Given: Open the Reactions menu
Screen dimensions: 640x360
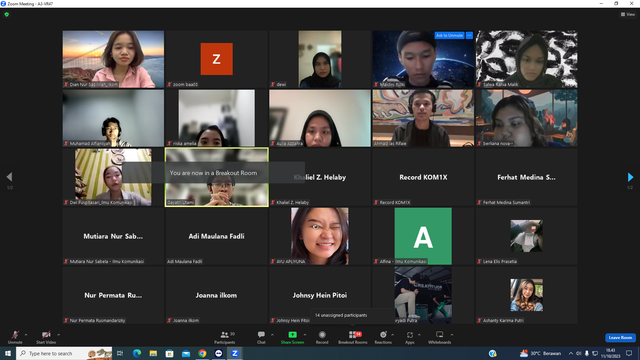Looking at the screenshot, I should click(x=383, y=337).
